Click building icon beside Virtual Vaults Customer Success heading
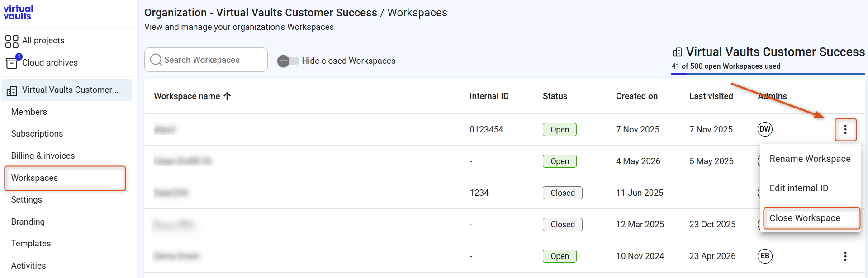 [x=677, y=52]
